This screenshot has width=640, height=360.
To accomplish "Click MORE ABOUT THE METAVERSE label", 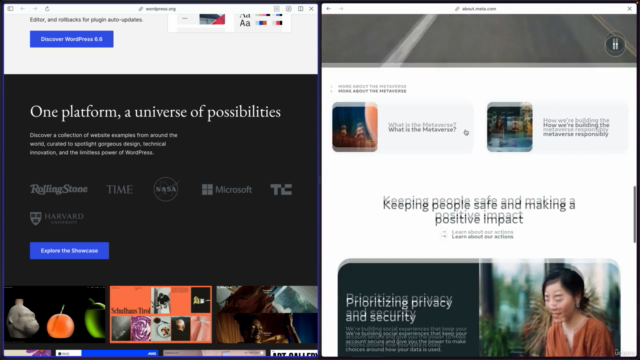I will 372,91.
